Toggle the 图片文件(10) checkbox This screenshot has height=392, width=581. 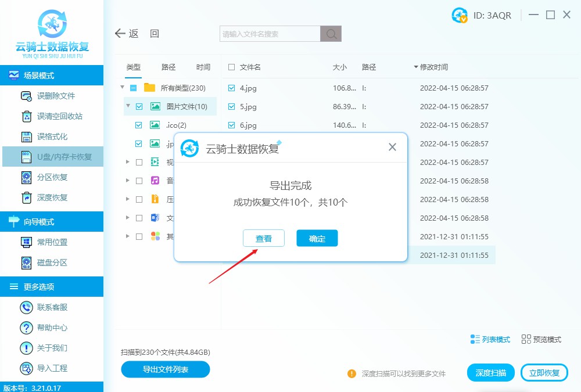pyautogui.click(x=139, y=106)
